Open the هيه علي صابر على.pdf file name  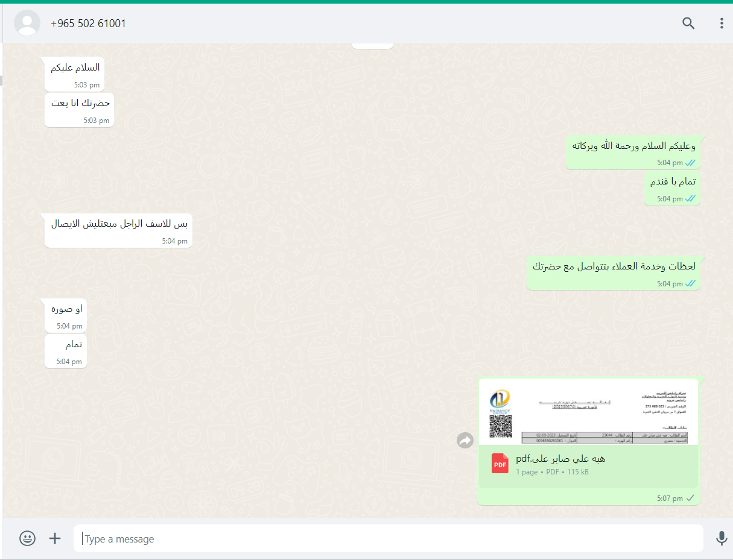[560, 459]
